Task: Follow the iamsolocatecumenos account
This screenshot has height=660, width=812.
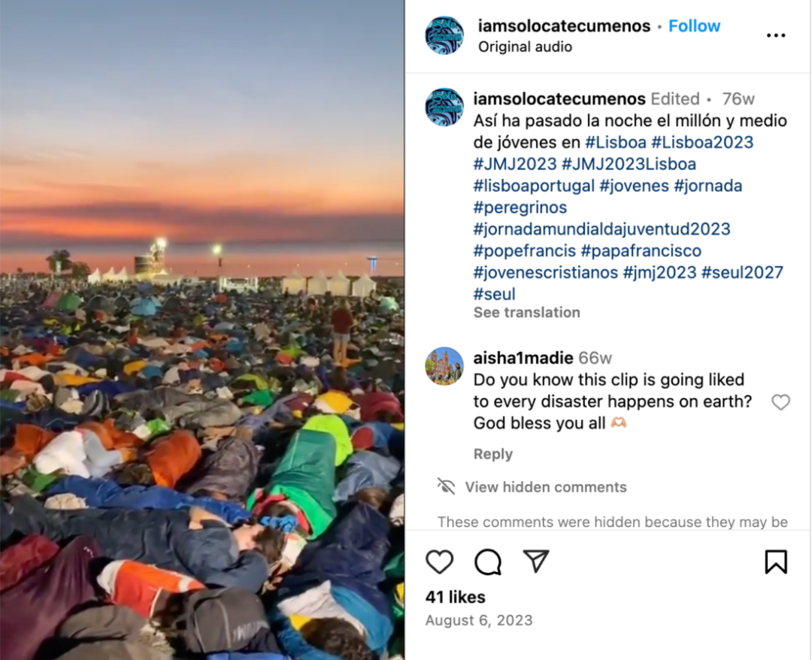Action: coord(694,26)
